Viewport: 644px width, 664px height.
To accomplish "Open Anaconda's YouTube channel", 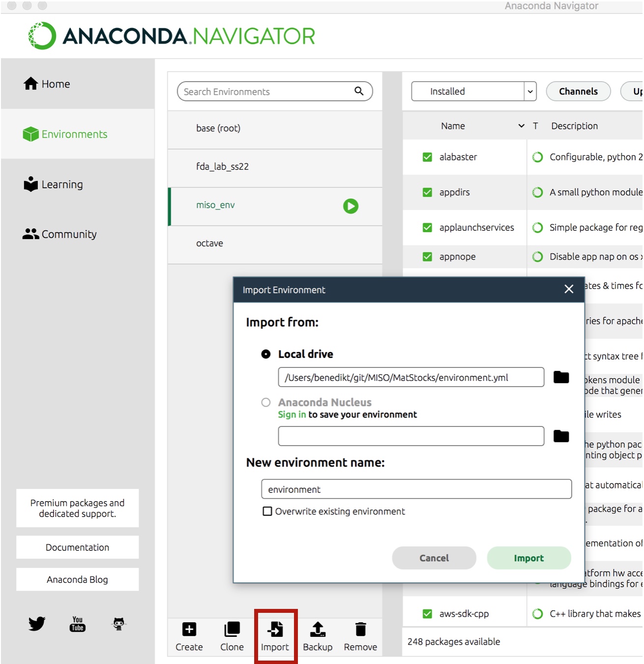I will pos(78,624).
